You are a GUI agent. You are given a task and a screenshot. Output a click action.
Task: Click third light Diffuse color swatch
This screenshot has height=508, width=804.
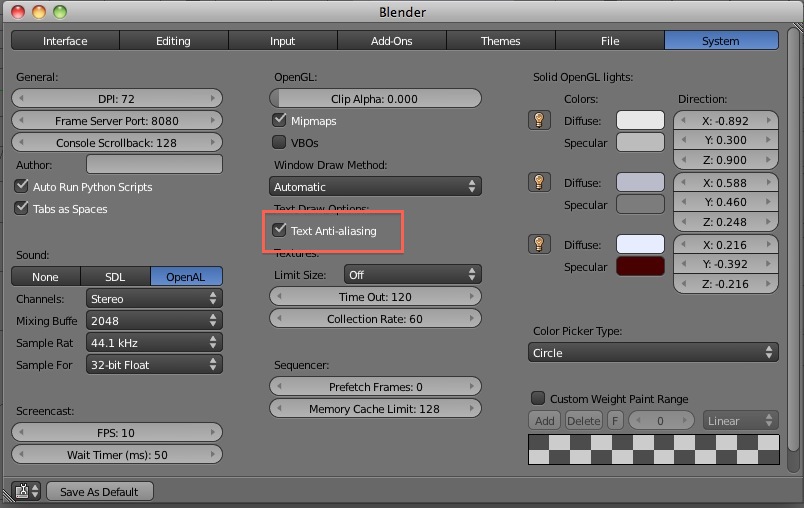click(x=640, y=244)
